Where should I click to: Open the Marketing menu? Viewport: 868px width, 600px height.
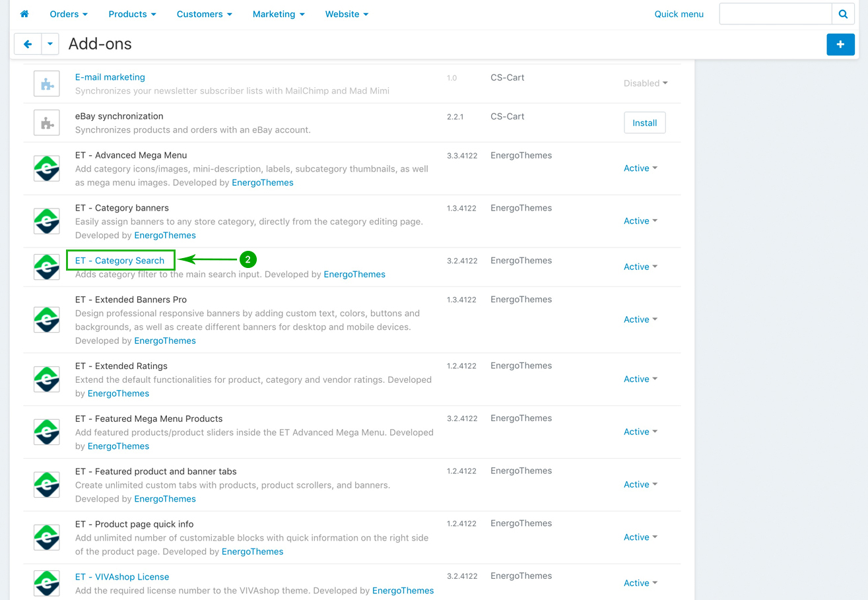point(279,14)
